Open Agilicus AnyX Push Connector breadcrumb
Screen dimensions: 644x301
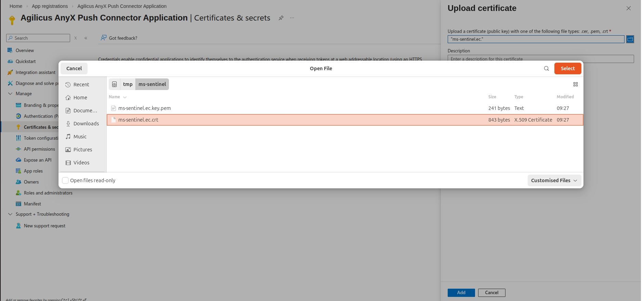(x=122, y=6)
